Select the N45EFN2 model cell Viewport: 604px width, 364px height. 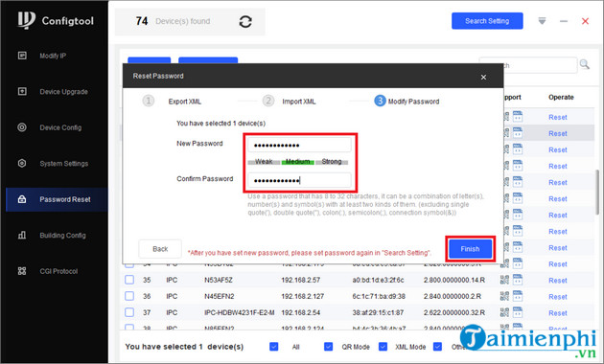point(220,296)
